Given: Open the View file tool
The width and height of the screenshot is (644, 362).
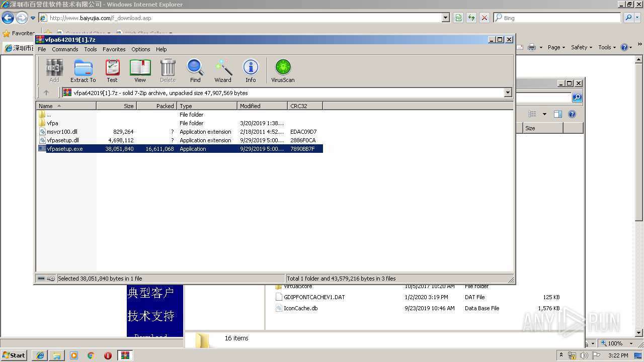Looking at the screenshot, I should coord(140,71).
